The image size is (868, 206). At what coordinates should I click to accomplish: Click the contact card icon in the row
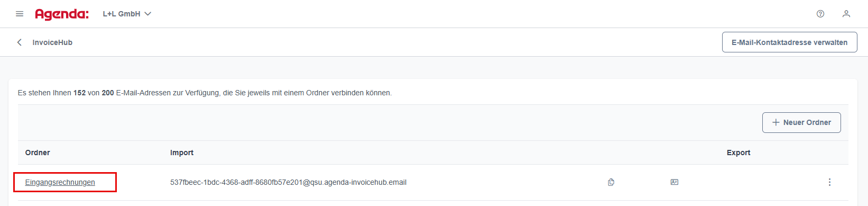point(675,182)
